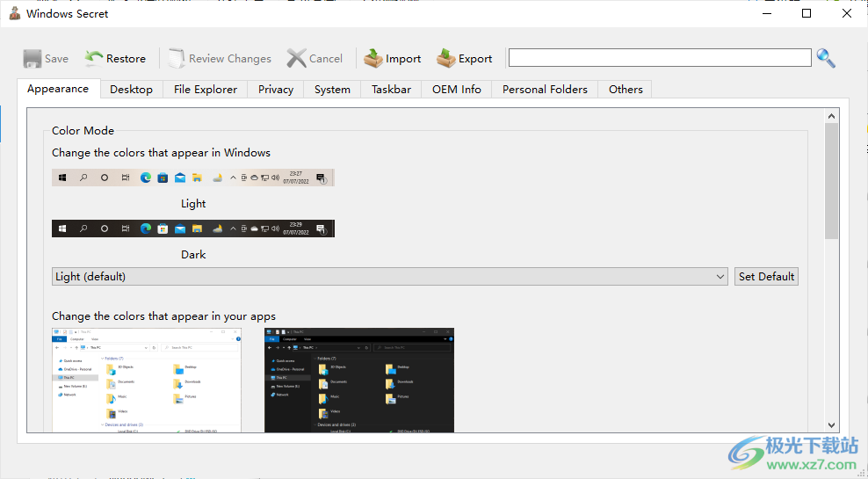Click the Windows Secret app icon in title bar
This screenshot has width=868, height=479.
(14, 13)
